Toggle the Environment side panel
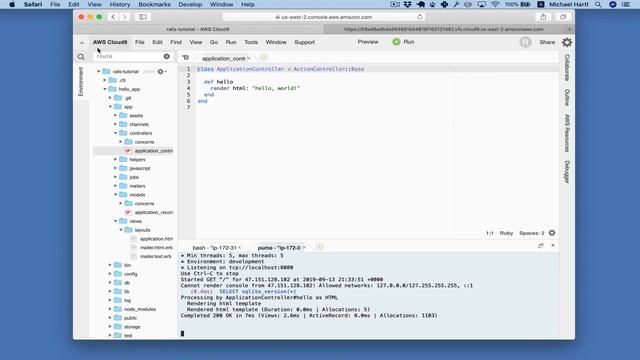Screen dimensions: 640x360 (x=80, y=81)
